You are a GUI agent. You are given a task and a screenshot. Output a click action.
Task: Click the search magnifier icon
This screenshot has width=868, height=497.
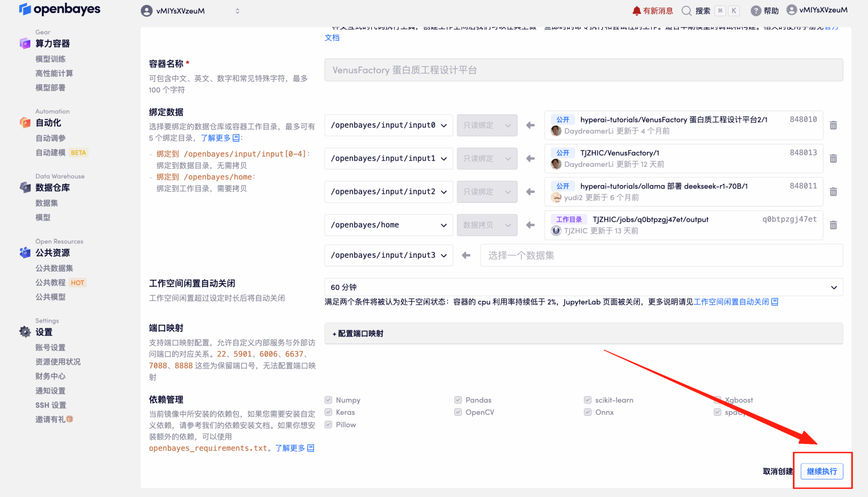click(x=687, y=11)
